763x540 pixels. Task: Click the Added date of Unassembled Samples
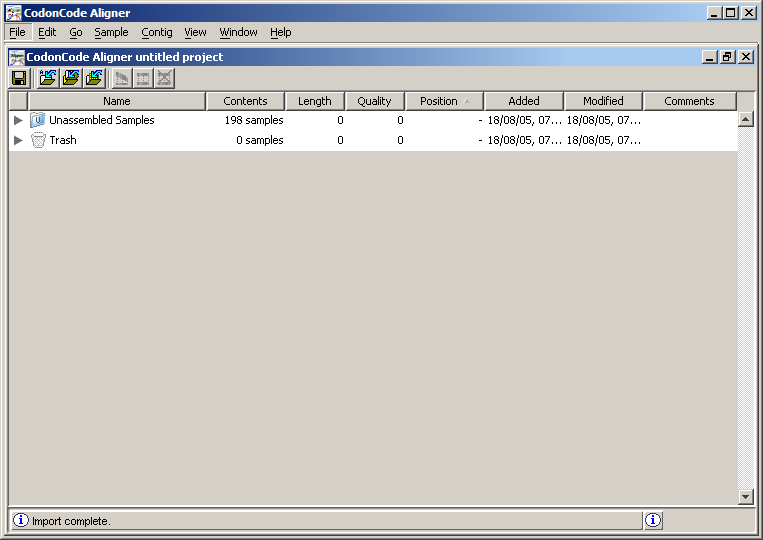pyautogui.click(x=524, y=120)
